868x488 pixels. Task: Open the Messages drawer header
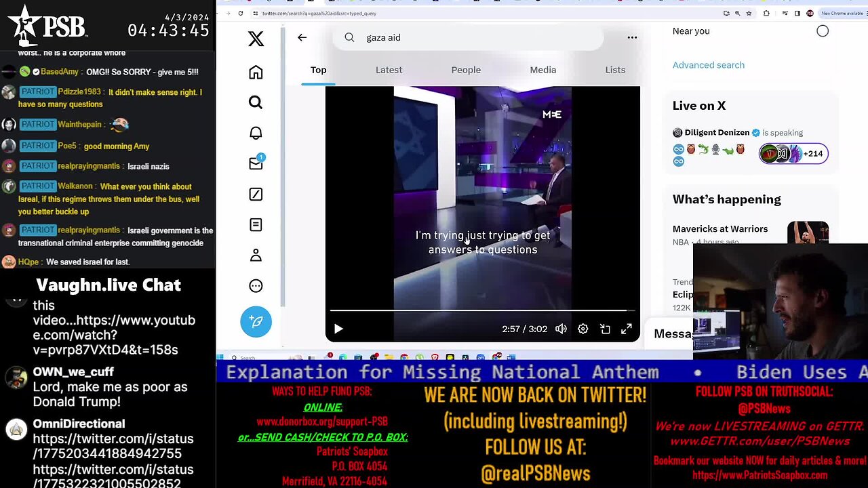(671, 333)
